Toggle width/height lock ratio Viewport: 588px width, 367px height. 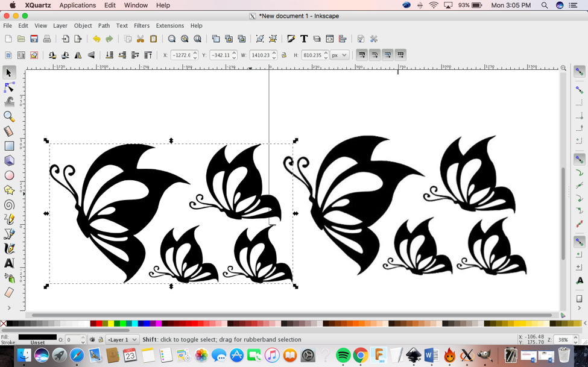284,55
